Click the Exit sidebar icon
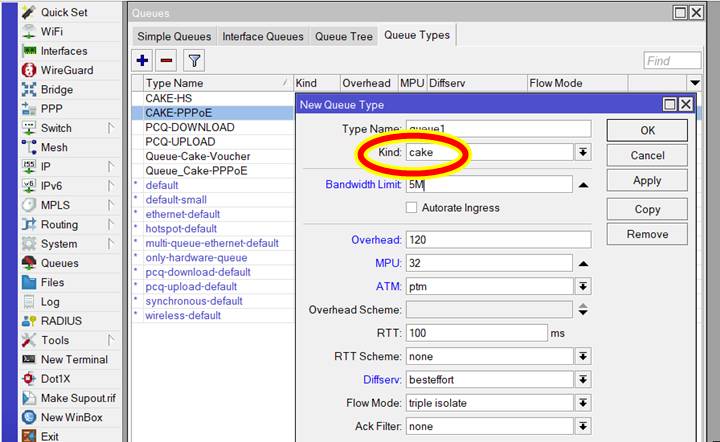 pyautogui.click(x=29, y=436)
